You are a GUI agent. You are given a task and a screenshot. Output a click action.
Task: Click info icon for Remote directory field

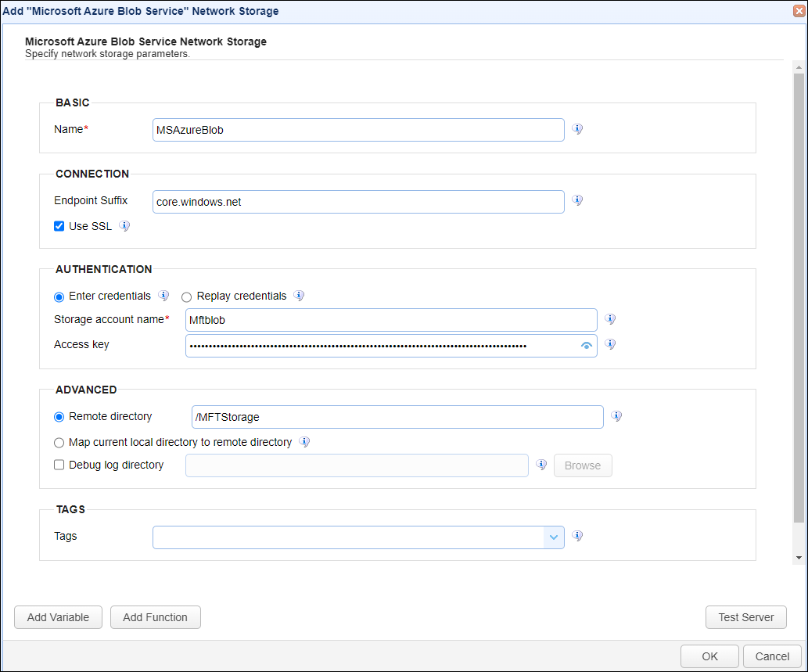pos(616,416)
